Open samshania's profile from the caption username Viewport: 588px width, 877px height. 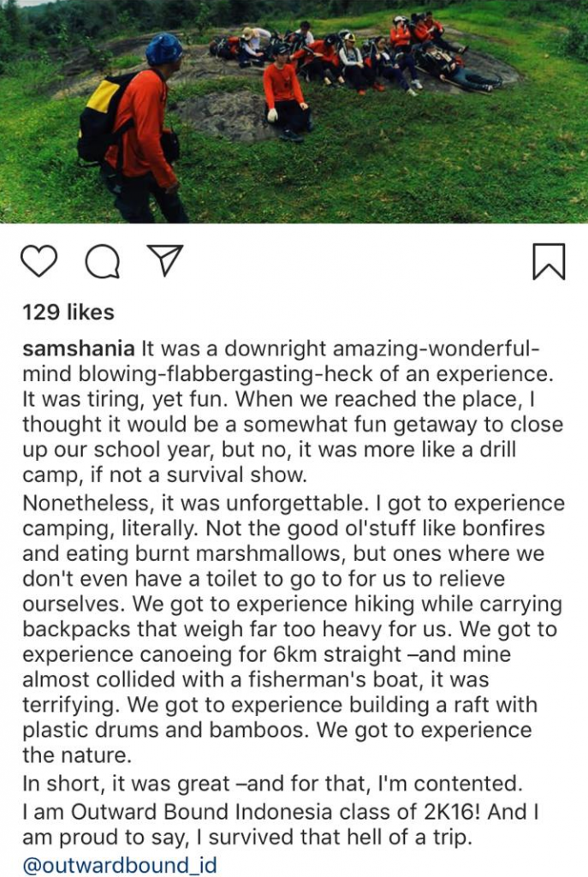[78, 350]
